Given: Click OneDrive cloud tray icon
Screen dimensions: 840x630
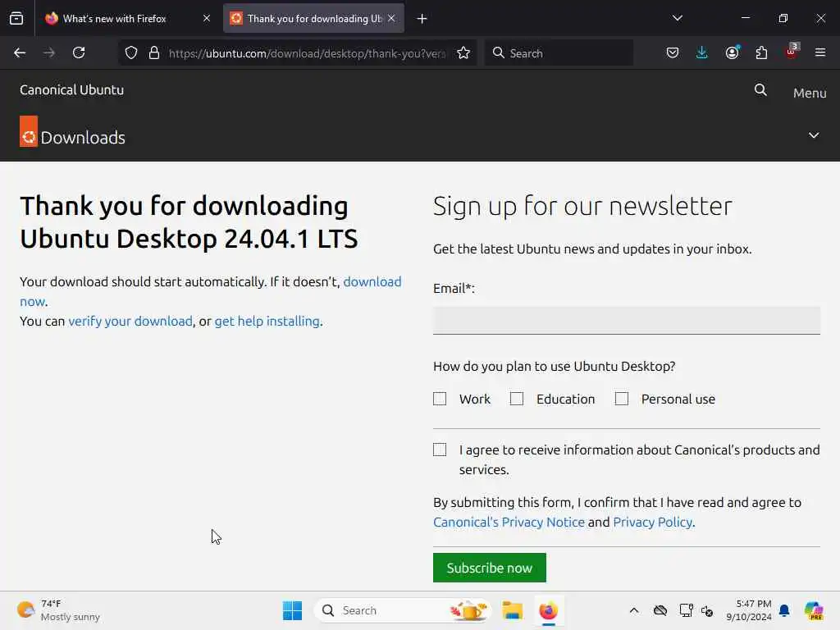Looking at the screenshot, I should coord(660,610).
